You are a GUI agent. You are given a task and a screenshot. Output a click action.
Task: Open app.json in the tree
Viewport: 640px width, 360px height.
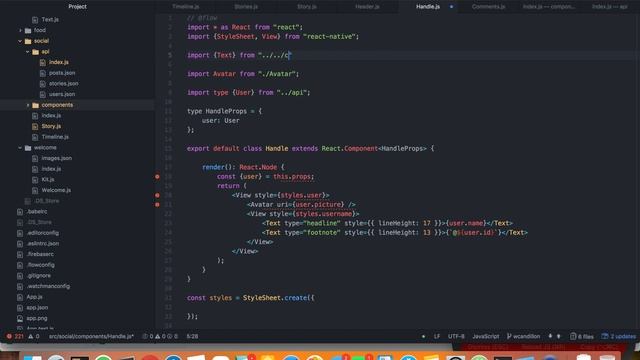(37, 307)
